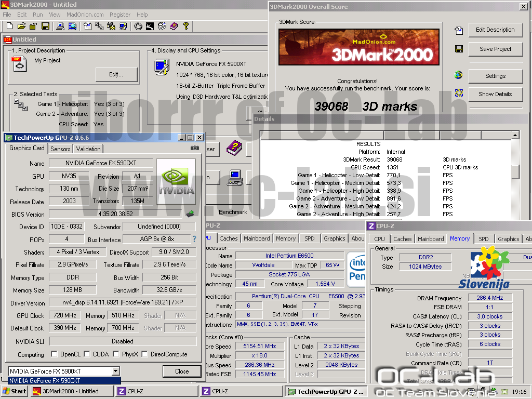Click the document icon beside Edit Description
Screen dimensions: 532x399
click(x=459, y=31)
